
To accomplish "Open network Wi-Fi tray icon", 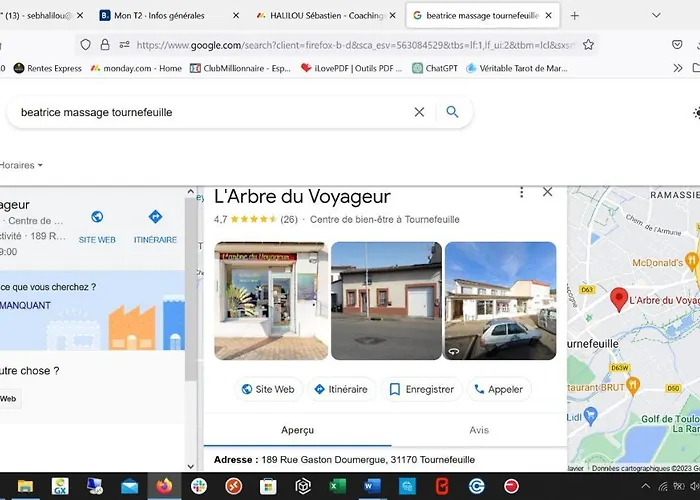I will [663, 486].
